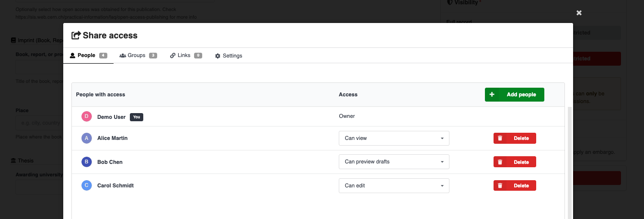Click the 'Share access' dialog title

coord(110,35)
